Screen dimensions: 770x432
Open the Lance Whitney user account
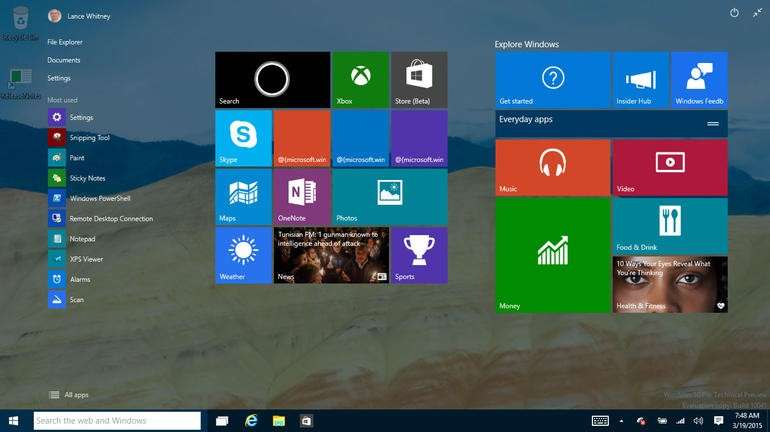click(79, 16)
